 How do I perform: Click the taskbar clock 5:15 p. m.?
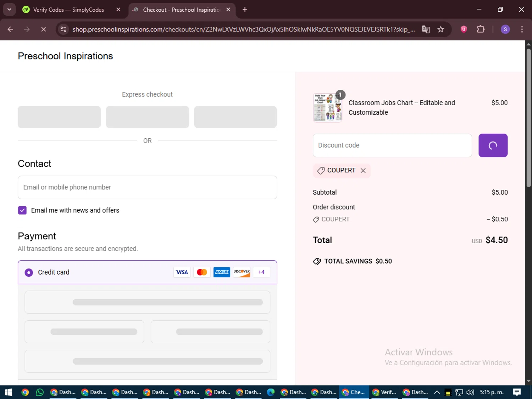[492, 392]
